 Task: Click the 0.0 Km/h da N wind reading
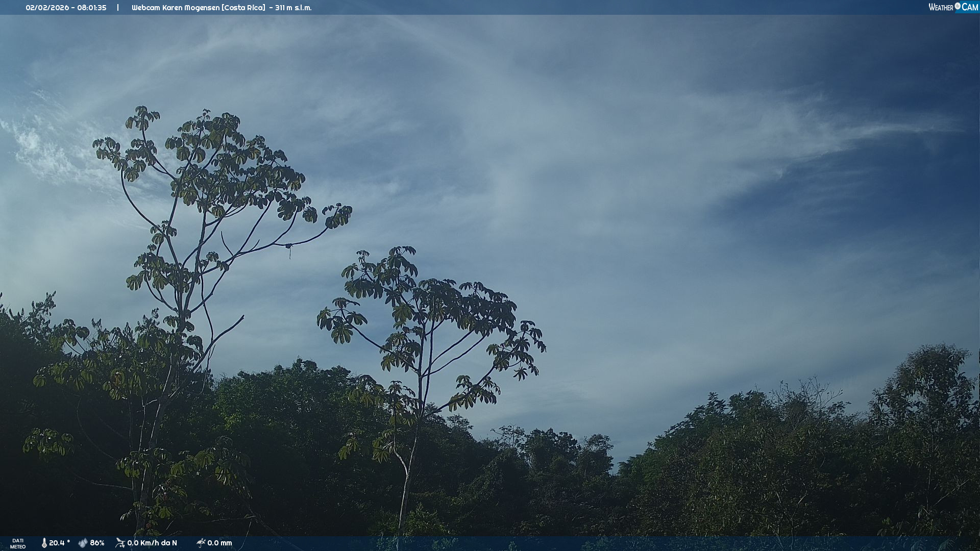(x=152, y=543)
